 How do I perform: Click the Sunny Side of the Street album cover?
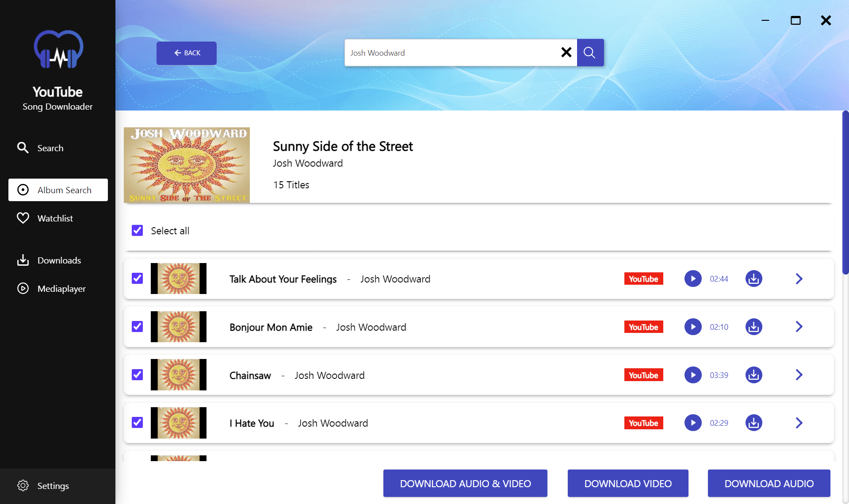point(187,165)
